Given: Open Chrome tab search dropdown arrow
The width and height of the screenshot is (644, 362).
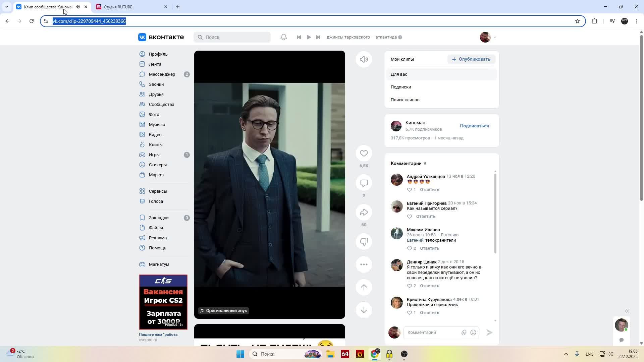Looking at the screenshot, I should tap(6, 7).
